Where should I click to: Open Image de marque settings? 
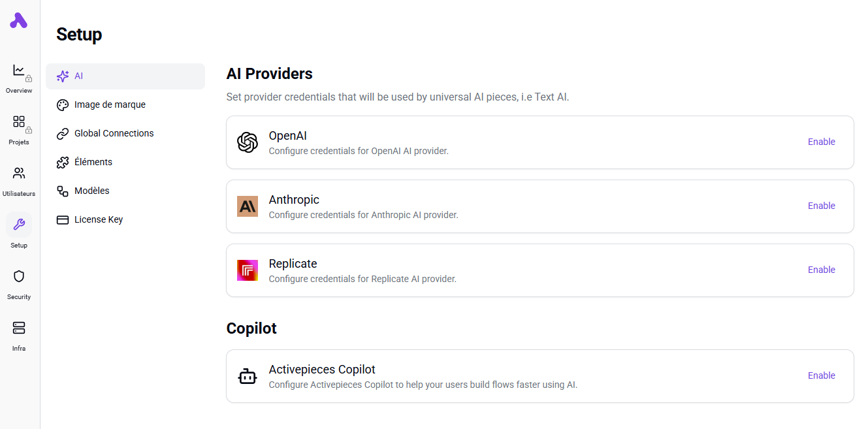110,105
